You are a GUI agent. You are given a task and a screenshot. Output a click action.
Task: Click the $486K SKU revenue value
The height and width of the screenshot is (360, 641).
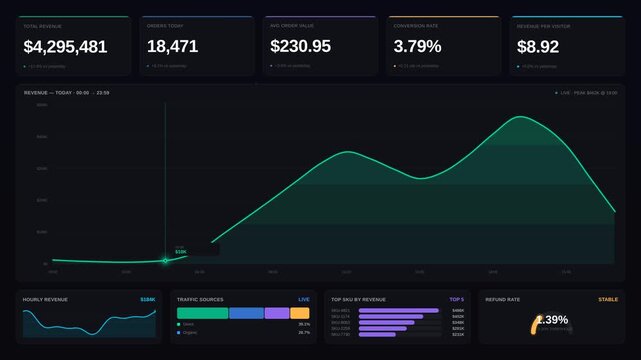click(458, 311)
